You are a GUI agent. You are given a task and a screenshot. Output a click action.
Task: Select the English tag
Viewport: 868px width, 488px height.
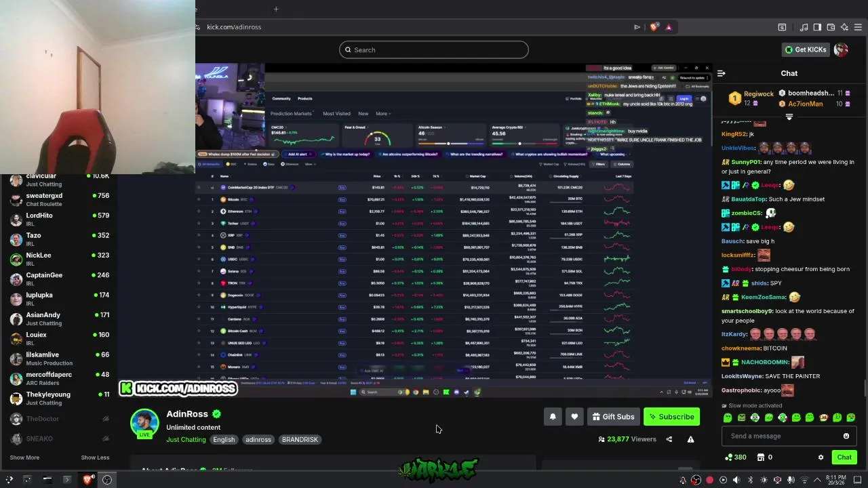[224, 439]
